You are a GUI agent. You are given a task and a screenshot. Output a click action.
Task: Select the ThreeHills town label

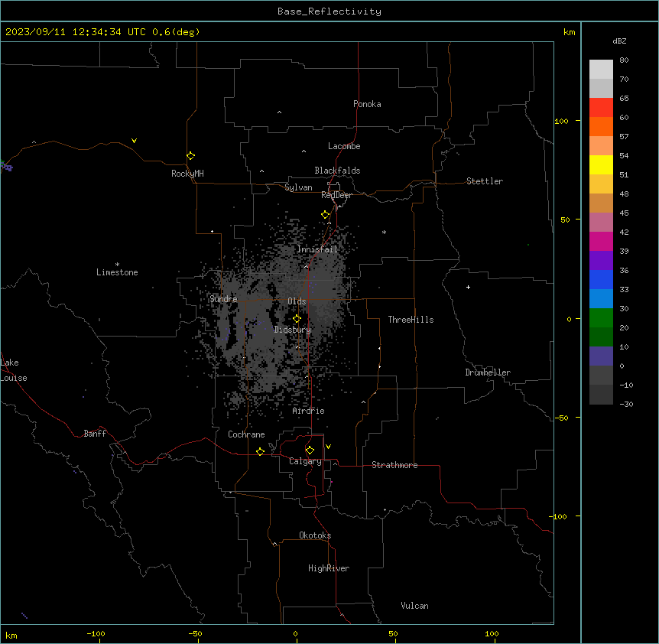[411, 320]
